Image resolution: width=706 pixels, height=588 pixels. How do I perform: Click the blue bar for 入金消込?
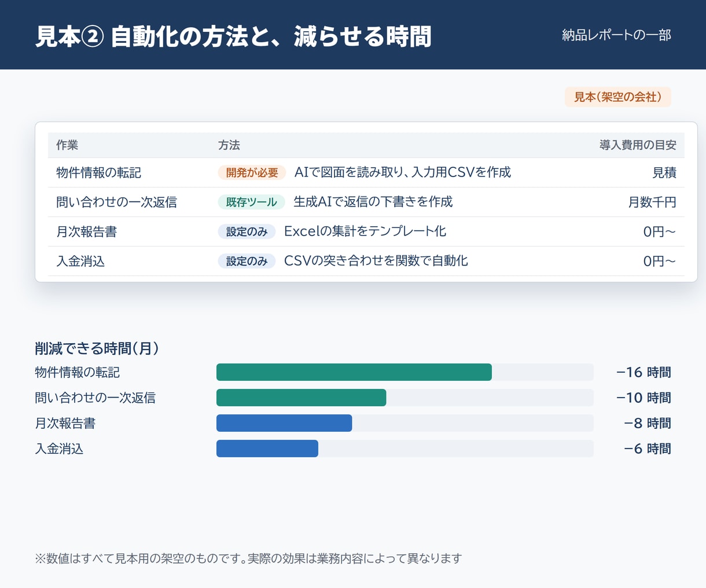click(267, 449)
